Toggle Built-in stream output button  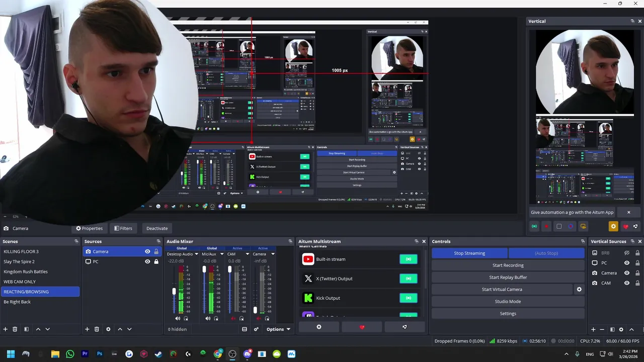(x=408, y=259)
